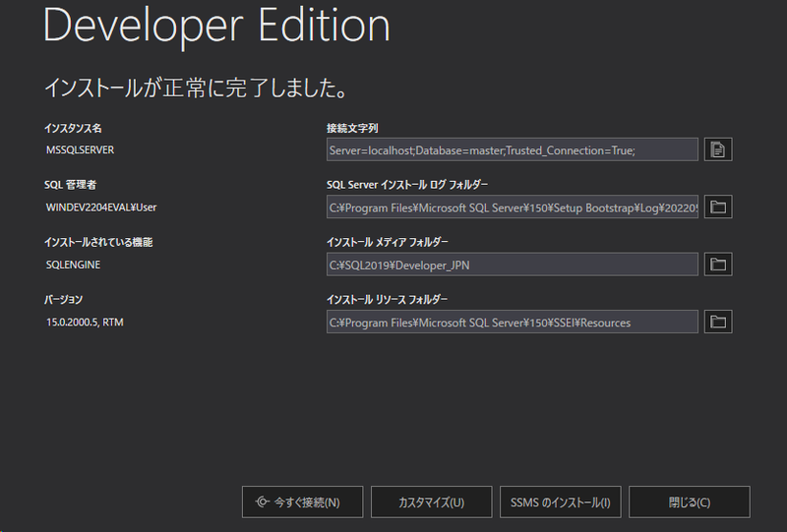Copy the connection string with the document icon
The width and height of the screenshot is (787, 532).
[x=718, y=149]
